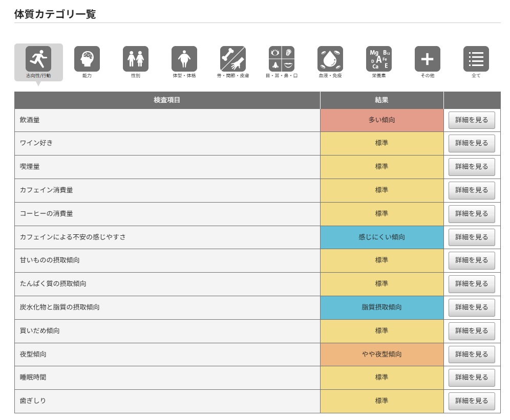Open the 栄養素 nutrients icon
Viewport: 510px width, 420px height.
[379, 59]
